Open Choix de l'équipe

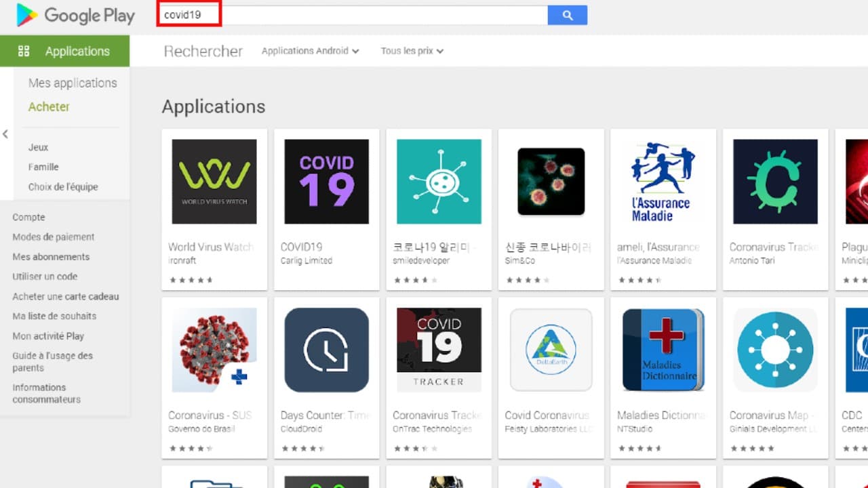point(63,186)
